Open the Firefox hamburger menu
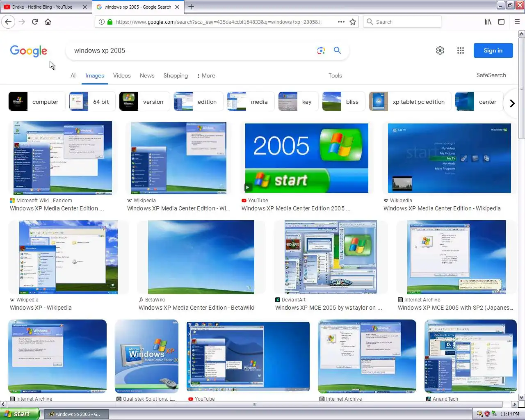Screen dimensions: 525x420 (517, 22)
